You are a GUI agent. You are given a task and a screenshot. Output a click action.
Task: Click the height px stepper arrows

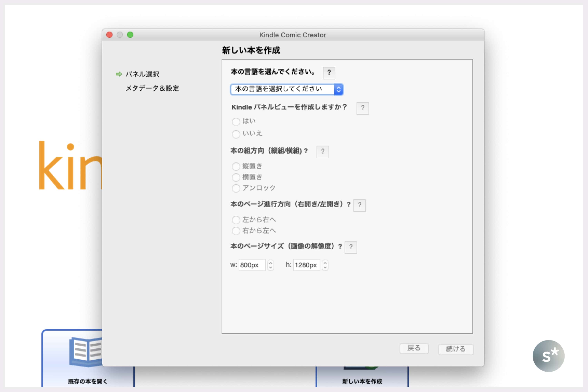pos(325,265)
